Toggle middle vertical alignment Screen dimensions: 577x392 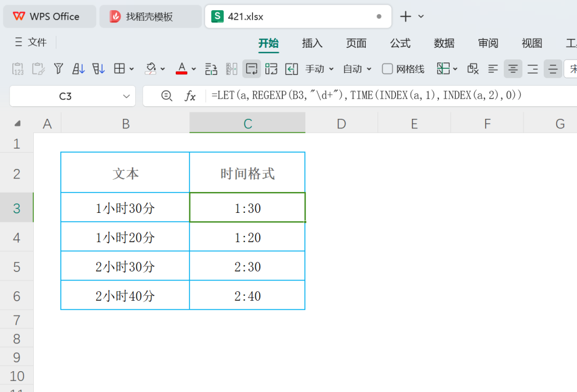[x=553, y=69]
